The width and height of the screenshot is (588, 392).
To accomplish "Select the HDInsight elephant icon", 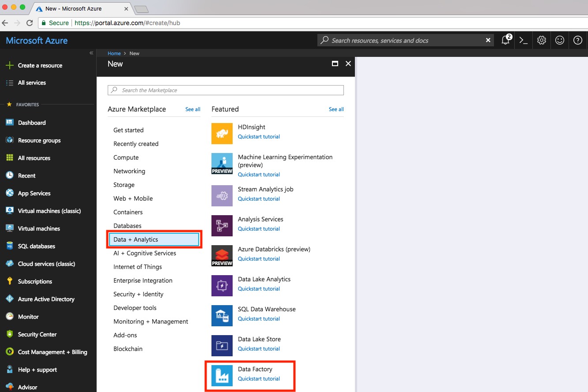I will coord(222,133).
